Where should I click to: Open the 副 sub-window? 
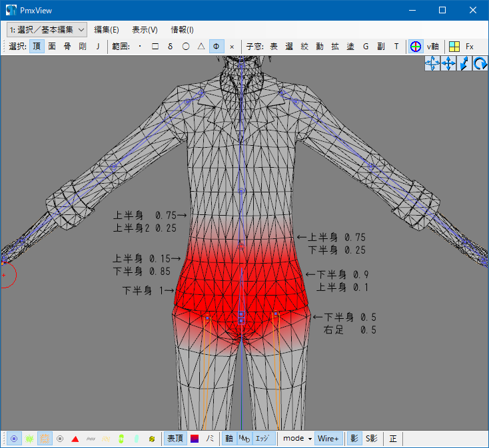[x=381, y=47]
